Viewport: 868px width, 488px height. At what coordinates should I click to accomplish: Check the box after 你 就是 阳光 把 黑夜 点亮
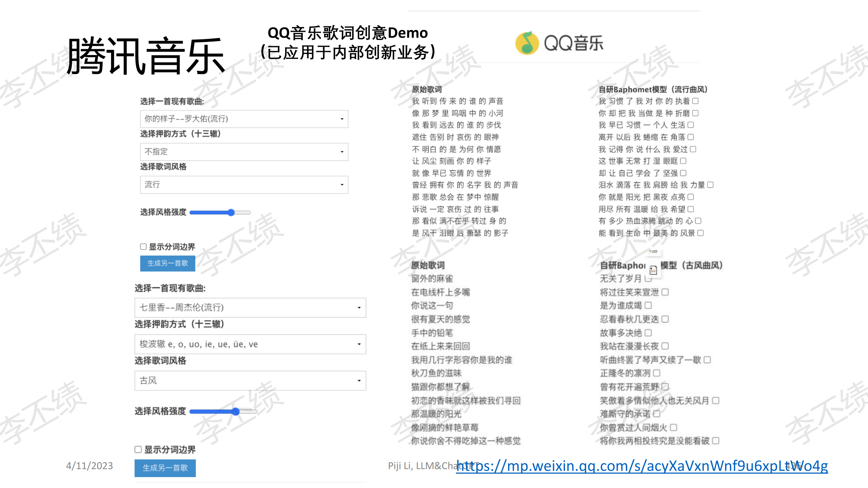pos(690,197)
